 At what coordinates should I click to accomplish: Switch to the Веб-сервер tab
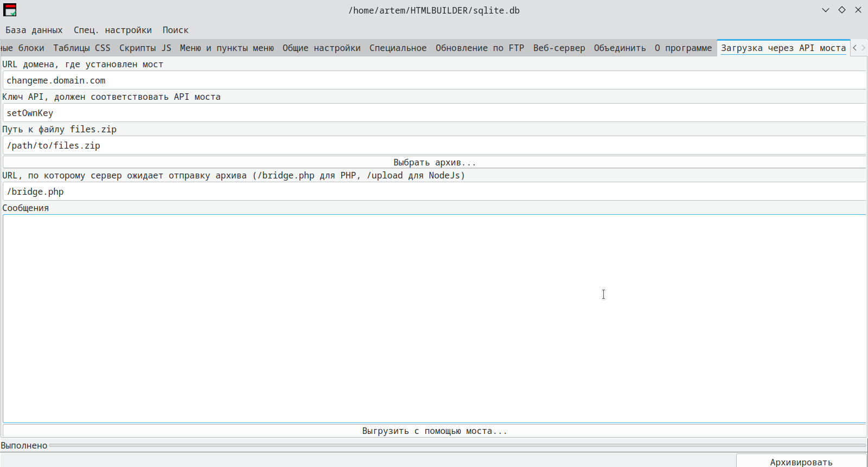[x=559, y=48]
